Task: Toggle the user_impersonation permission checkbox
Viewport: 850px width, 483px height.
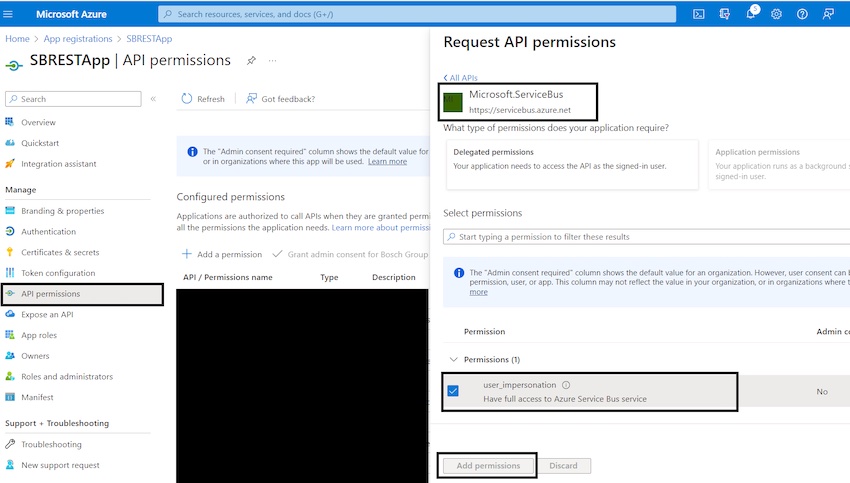Action: (x=453, y=391)
